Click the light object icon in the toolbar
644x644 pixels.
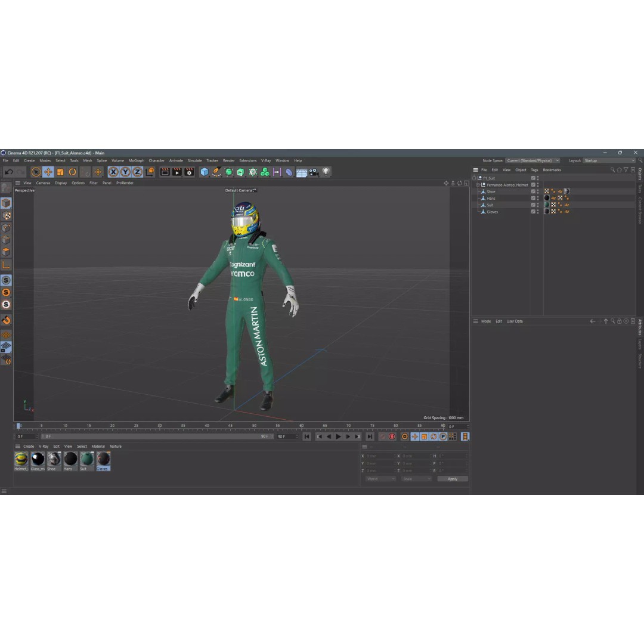[324, 172]
